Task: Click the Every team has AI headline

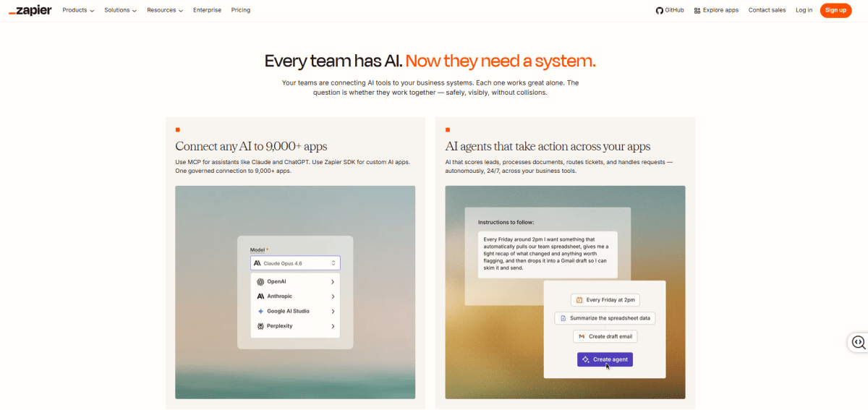Action: [430, 61]
